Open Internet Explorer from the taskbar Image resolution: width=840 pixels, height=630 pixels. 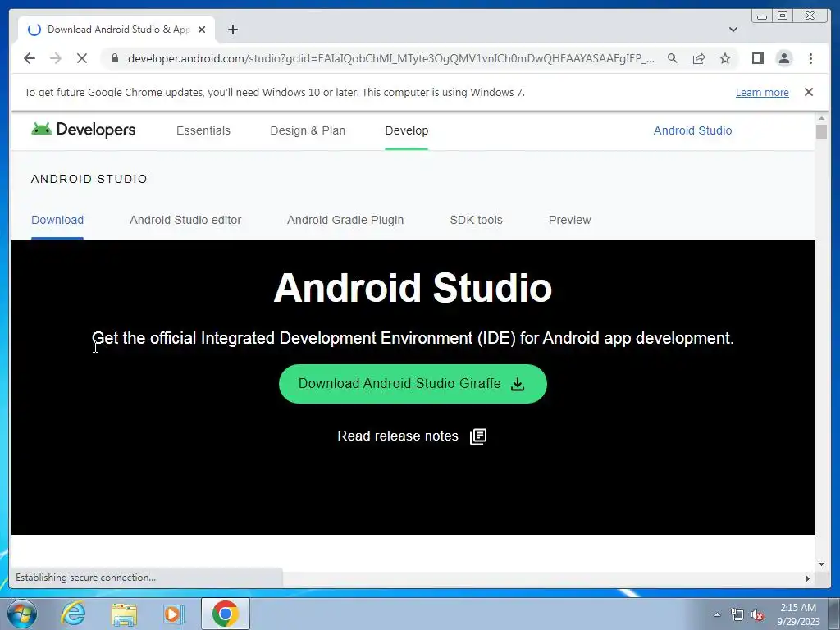tap(73, 614)
